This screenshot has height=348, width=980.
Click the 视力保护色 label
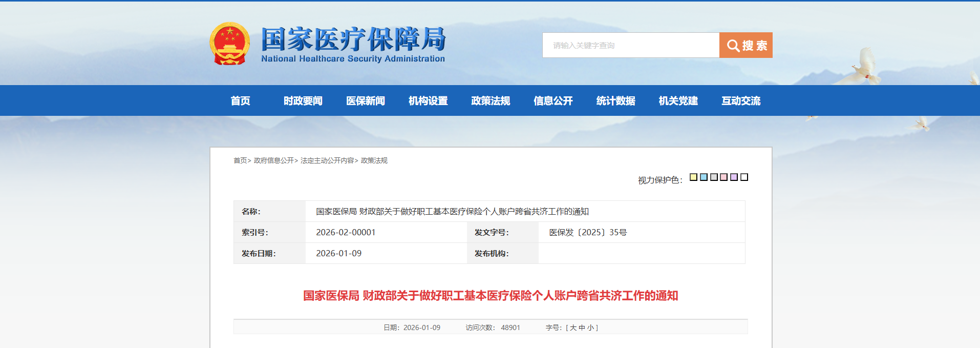[x=660, y=180]
